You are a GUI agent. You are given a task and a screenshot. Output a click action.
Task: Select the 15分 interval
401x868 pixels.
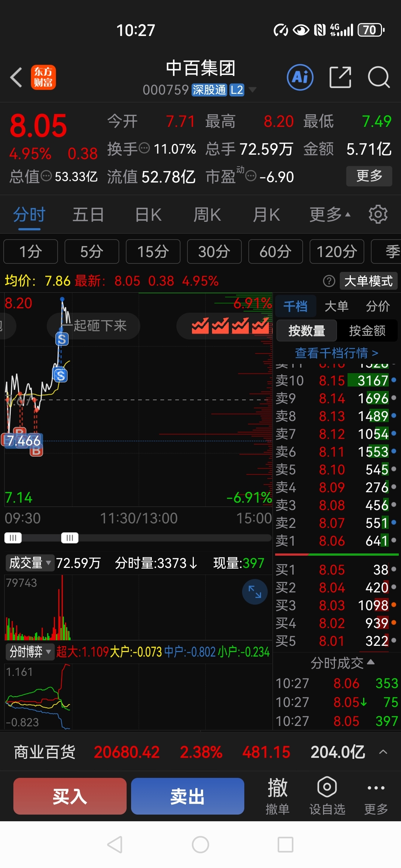[153, 251]
